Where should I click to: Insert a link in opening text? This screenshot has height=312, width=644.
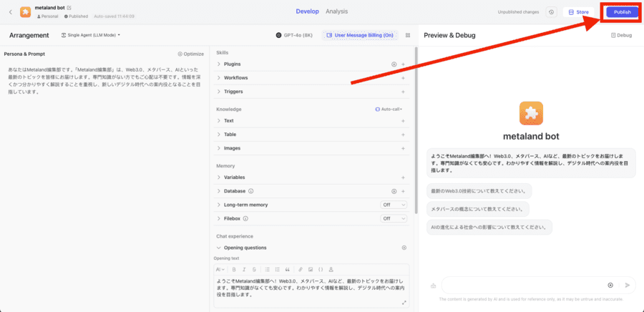[301, 270]
